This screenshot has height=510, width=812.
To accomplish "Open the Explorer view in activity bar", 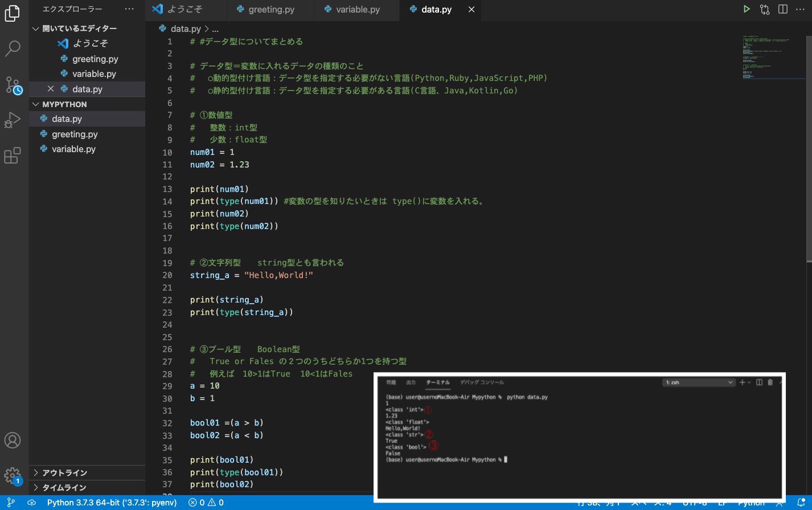I will click(12, 13).
